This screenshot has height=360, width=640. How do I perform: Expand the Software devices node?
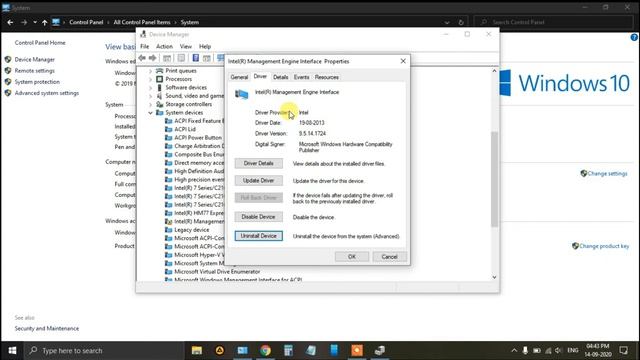pos(150,88)
